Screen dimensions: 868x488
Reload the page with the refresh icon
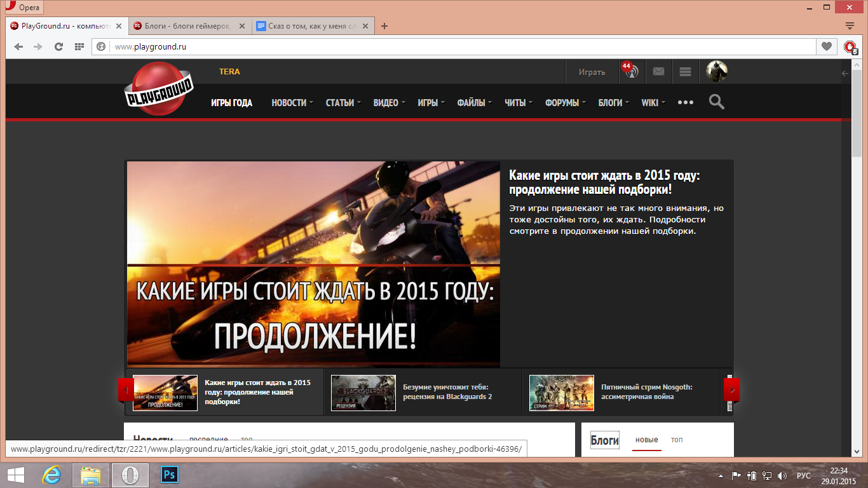point(58,46)
